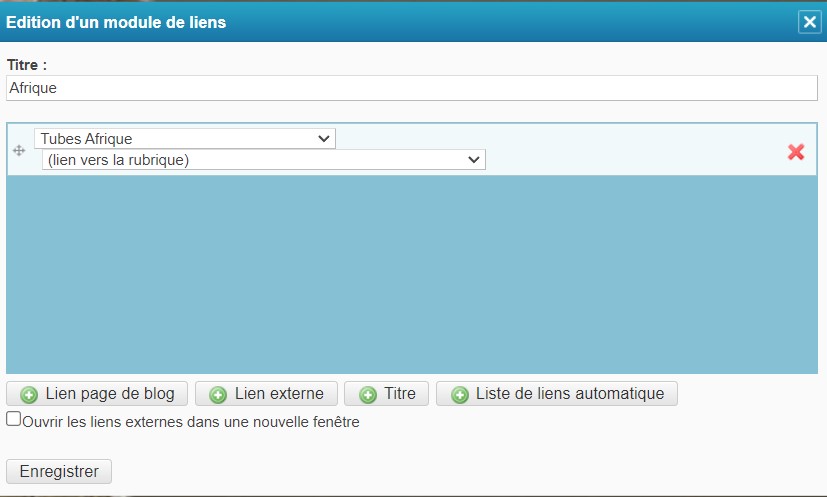Viewport: 827px width, 497px height.
Task: Click the chevron arrow of Tubes Afrique selector
Action: click(323, 139)
